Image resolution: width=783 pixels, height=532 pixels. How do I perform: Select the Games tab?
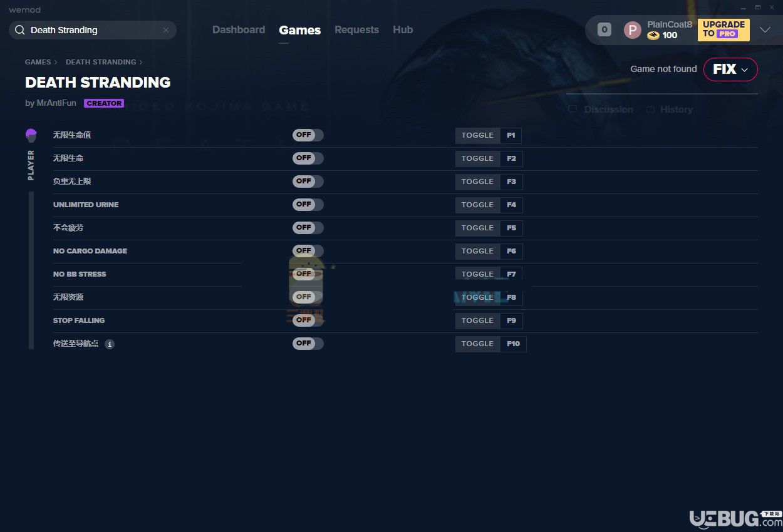point(300,30)
